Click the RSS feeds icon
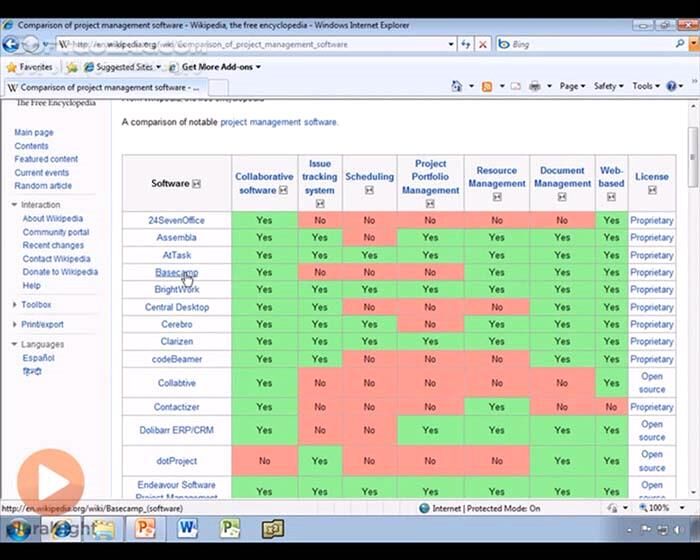700x560 pixels. click(x=487, y=87)
